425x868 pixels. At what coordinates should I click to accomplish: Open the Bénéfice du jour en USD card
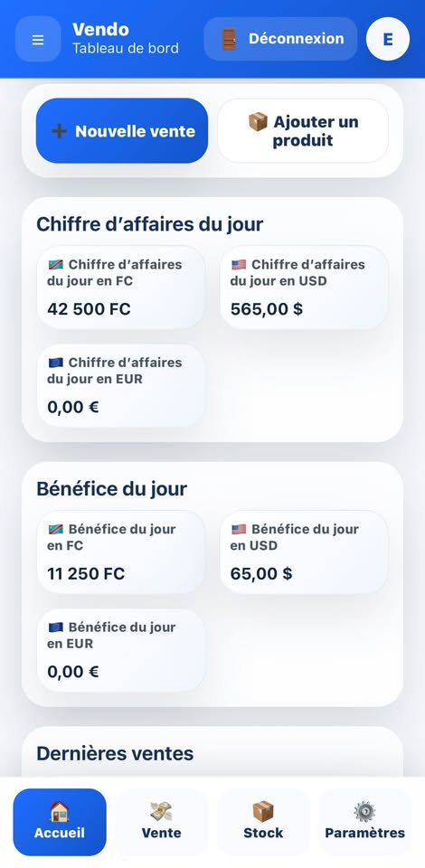point(304,552)
